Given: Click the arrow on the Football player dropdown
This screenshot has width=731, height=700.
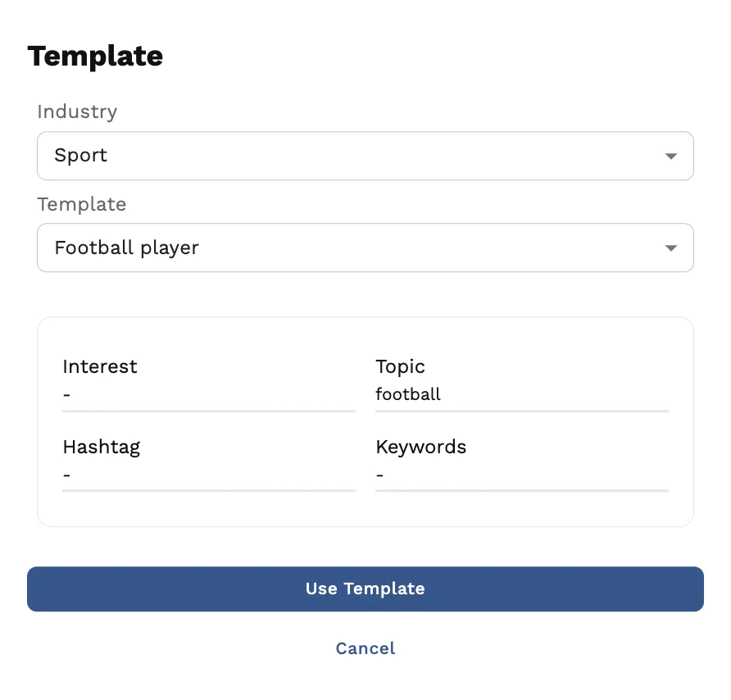Looking at the screenshot, I should pyautogui.click(x=670, y=248).
